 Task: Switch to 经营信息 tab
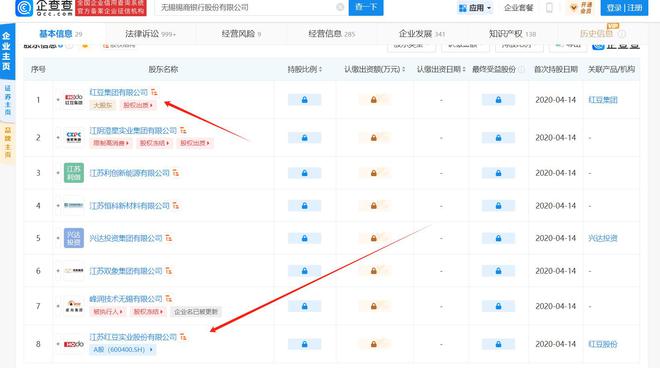(x=332, y=34)
